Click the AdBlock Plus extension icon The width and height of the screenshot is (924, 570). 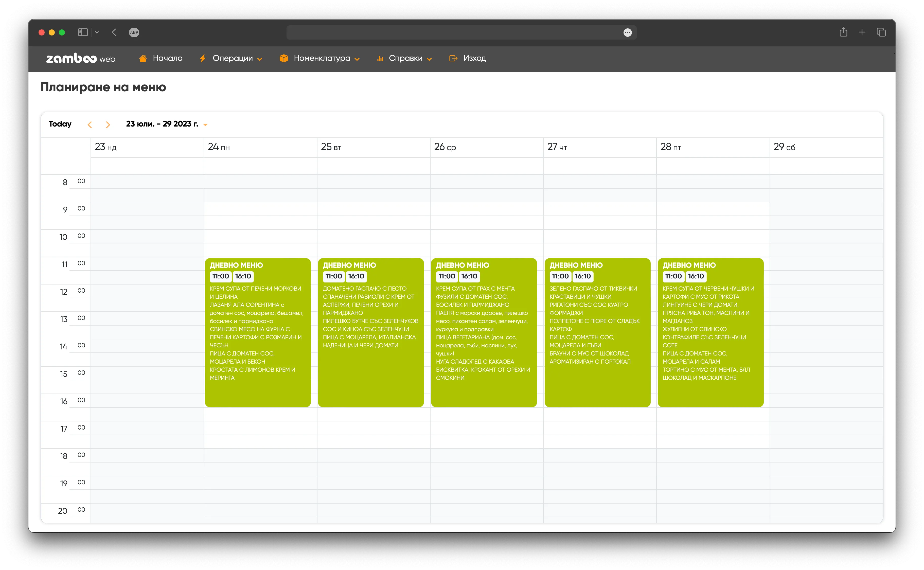pyautogui.click(x=134, y=32)
